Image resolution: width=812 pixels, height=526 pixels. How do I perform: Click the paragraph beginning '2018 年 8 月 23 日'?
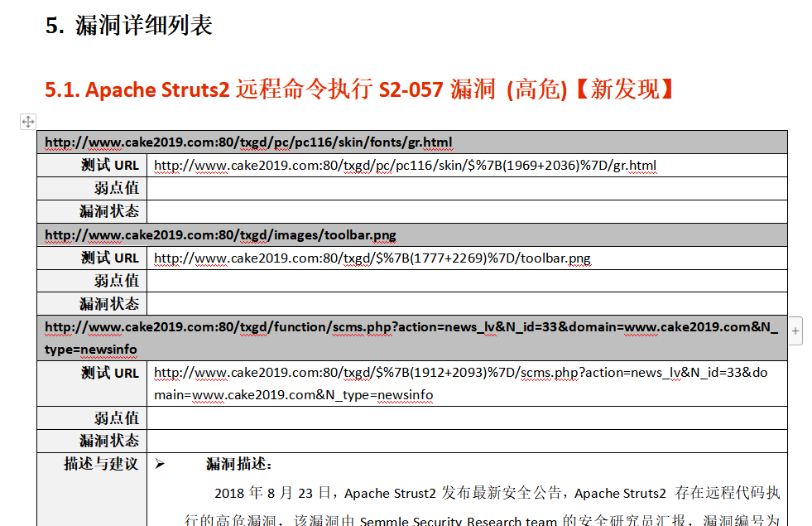[x=496, y=494]
